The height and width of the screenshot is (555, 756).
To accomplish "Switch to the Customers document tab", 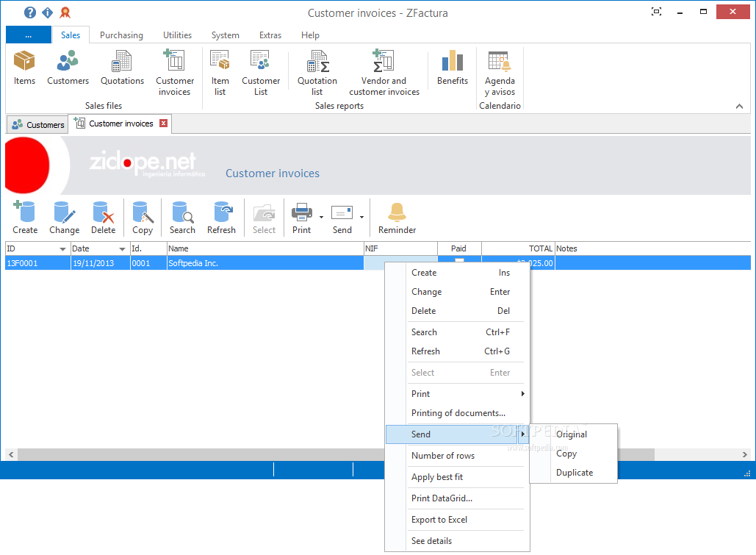I will tap(38, 124).
